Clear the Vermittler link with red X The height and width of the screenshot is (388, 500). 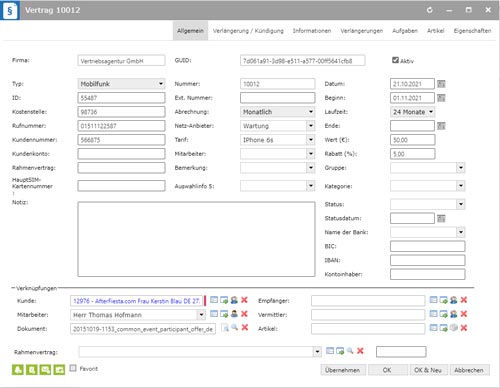pos(464,314)
